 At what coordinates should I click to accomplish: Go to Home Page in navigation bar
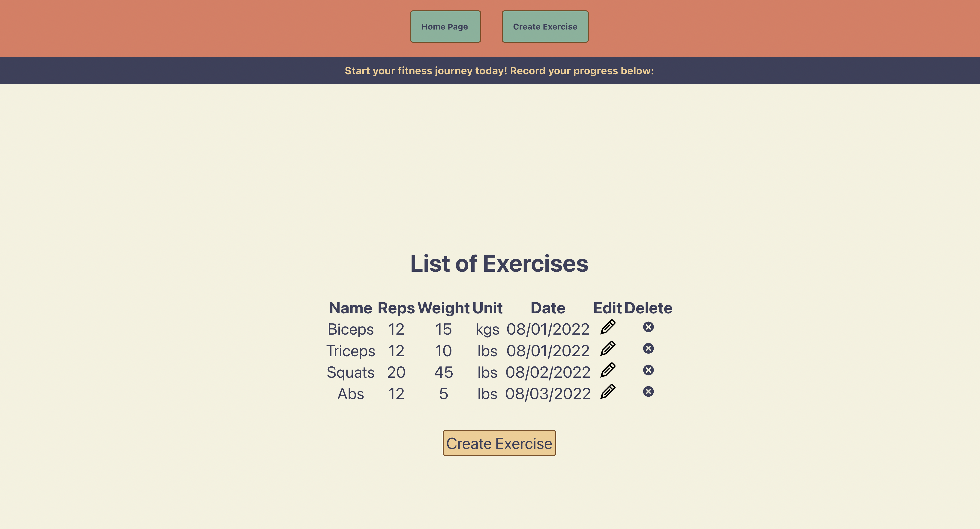coord(445,27)
